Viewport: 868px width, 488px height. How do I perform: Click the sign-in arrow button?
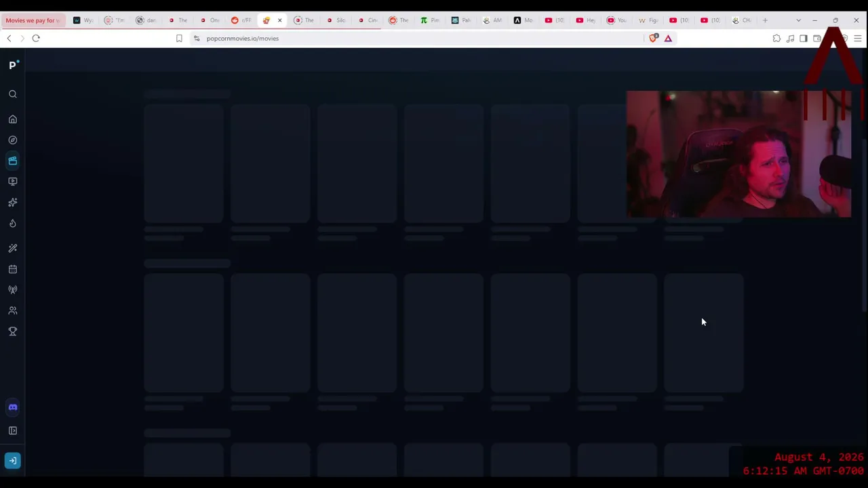coord(13,461)
